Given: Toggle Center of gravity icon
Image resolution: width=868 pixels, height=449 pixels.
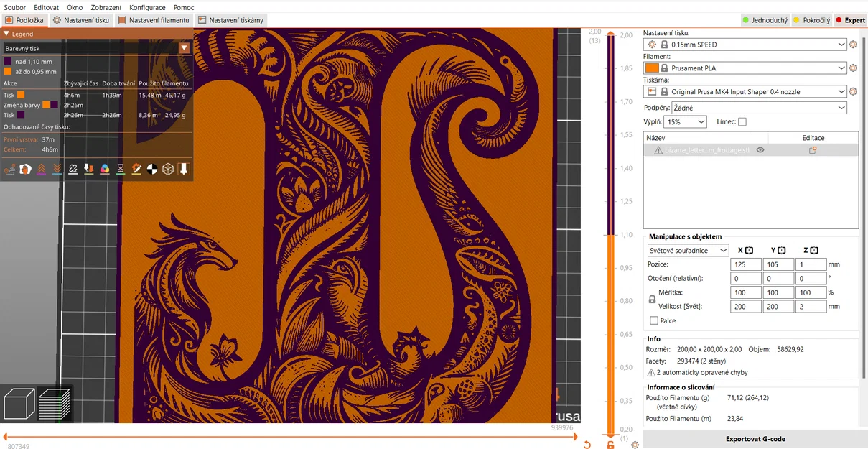Looking at the screenshot, I should [x=151, y=169].
